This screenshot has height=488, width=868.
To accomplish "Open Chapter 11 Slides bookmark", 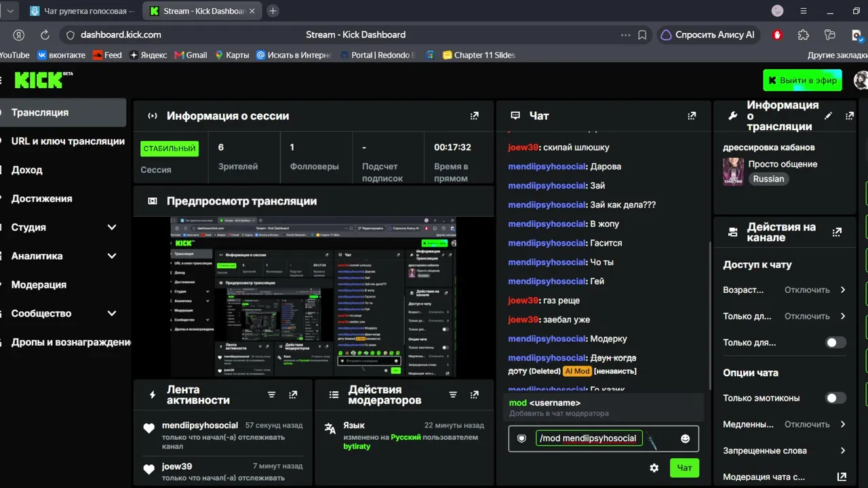I will pyautogui.click(x=479, y=55).
